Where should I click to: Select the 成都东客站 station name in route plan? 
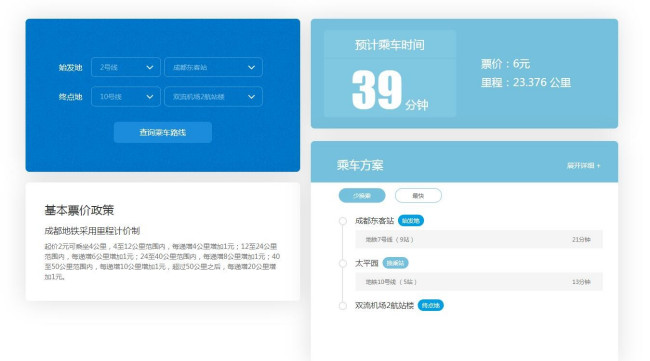pyautogui.click(x=374, y=221)
